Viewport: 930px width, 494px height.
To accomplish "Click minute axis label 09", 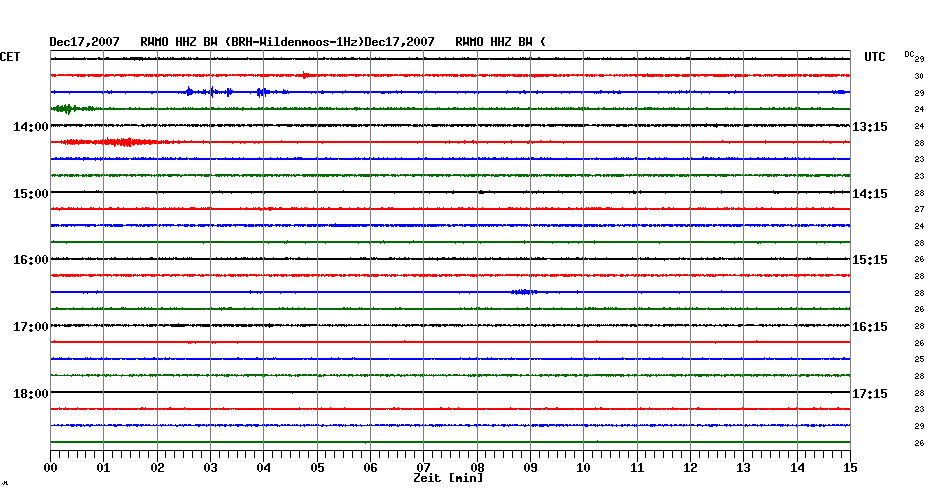I will click(x=530, y=468).
